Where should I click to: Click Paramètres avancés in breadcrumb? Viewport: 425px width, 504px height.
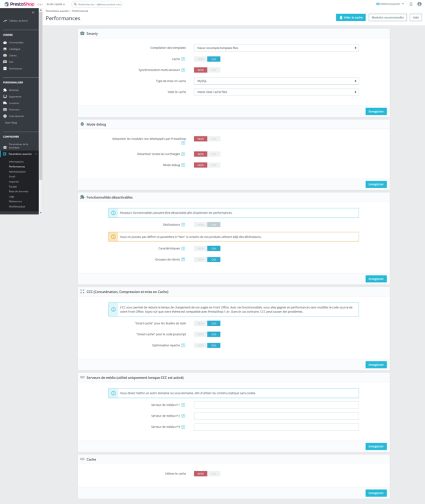[57, 11]
